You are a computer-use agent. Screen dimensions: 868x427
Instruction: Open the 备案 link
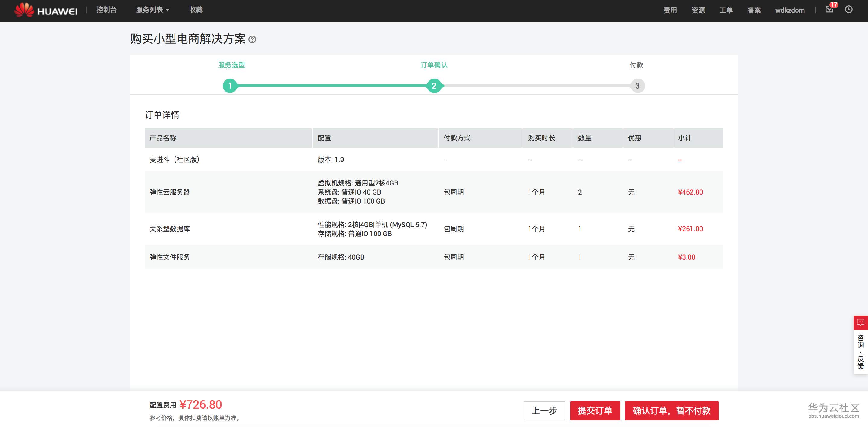[x=754, y=10]
